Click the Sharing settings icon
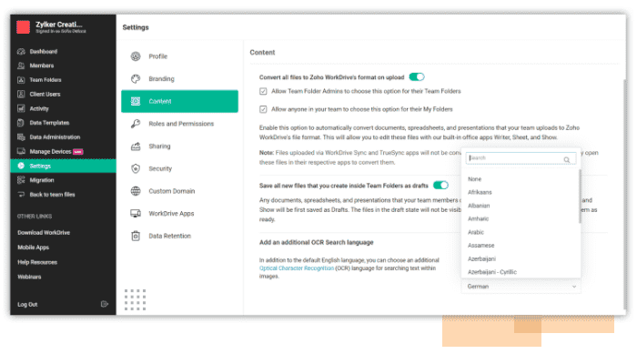 tap(136, 147)
